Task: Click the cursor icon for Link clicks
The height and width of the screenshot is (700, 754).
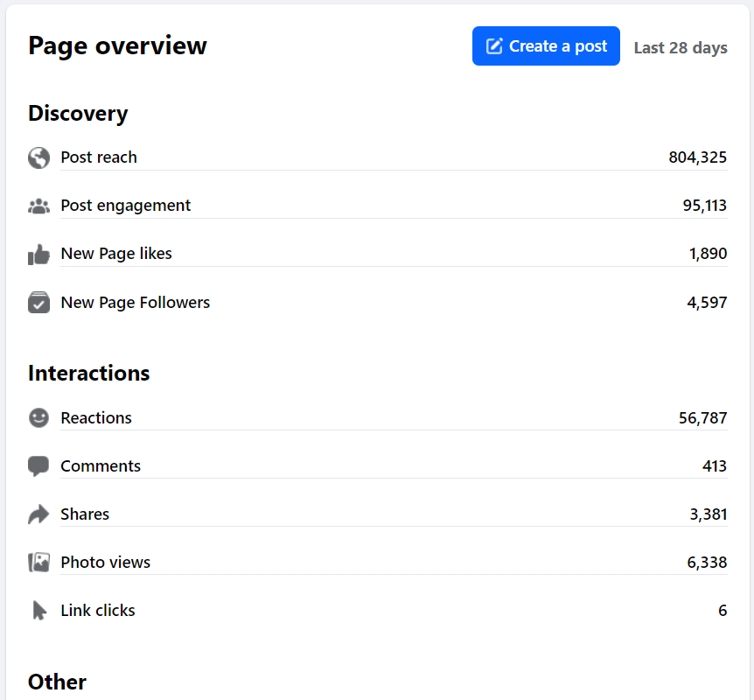Action: (38, 611)
